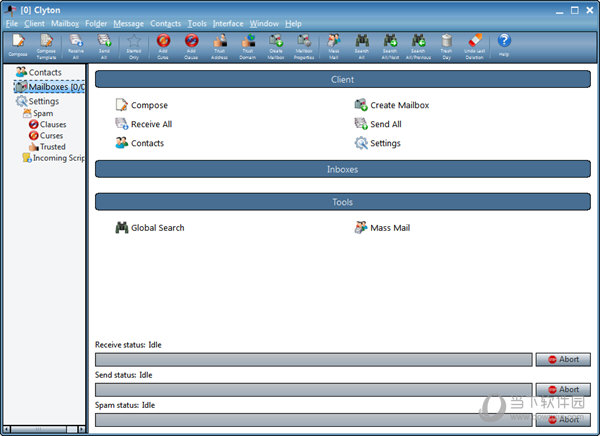This screenshot has height=436, width=600.
Task: Click the Add Curse toolbar icon
Action: click(x=163, y=45)
